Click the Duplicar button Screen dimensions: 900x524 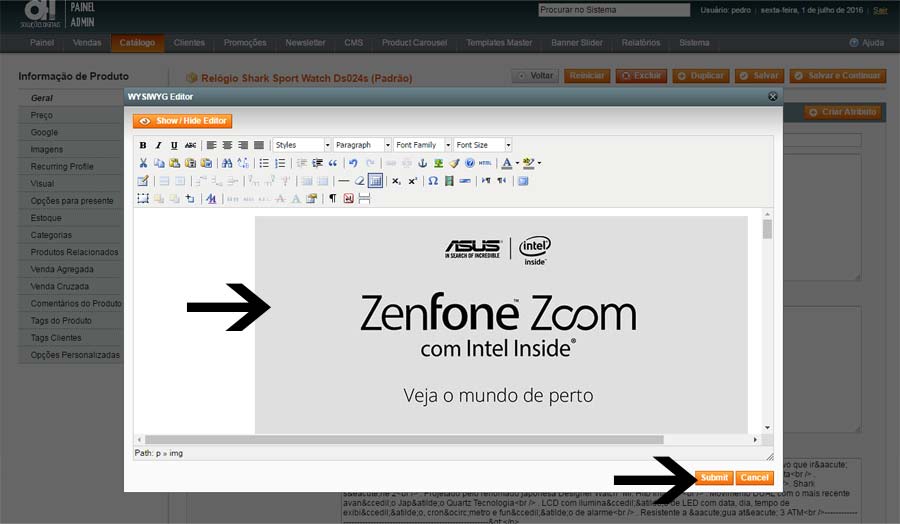[701, 76]
